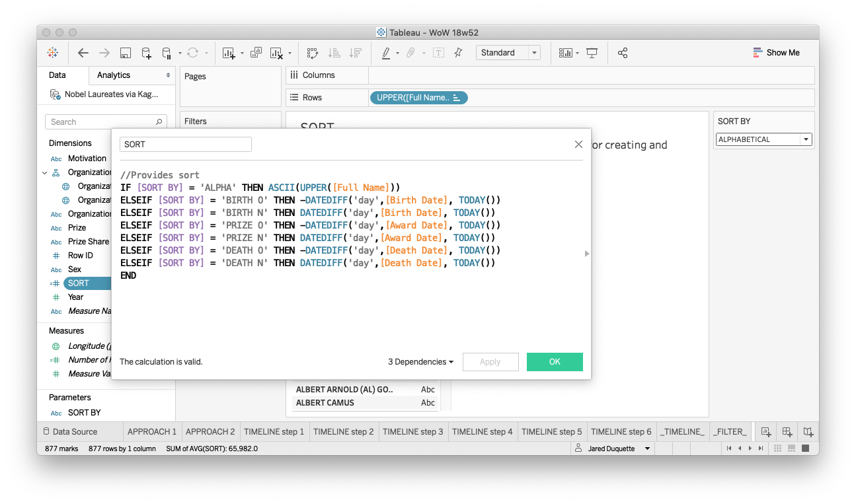Screen dimensions: 856x504
Task: Open the Standard fit dropdown
Action: (508, 53)
